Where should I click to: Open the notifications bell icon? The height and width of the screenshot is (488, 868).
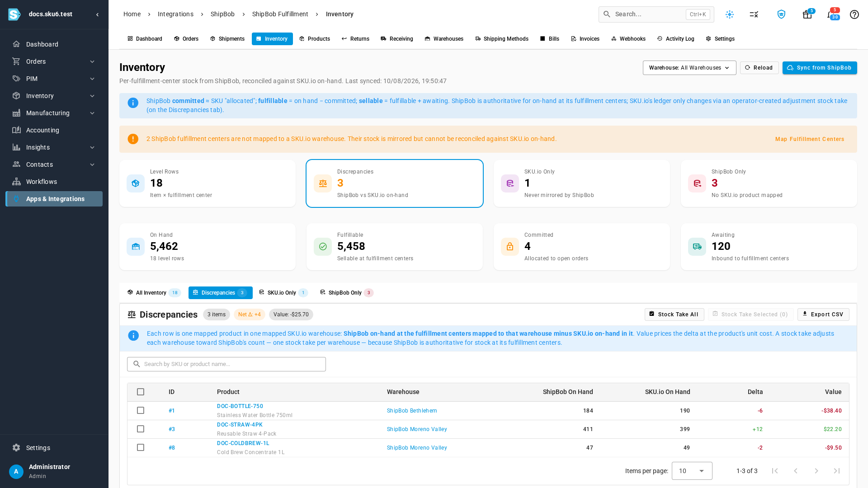click(x=830, y=14)
